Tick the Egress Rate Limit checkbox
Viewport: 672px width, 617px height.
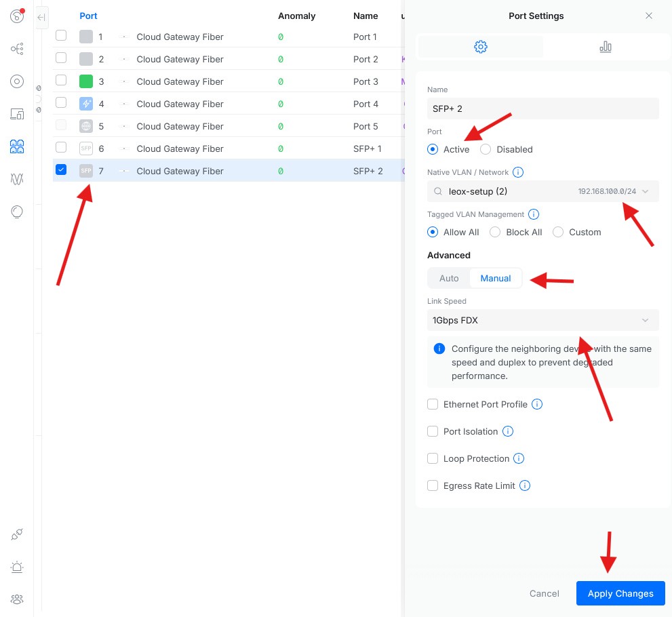pos(433,485)
